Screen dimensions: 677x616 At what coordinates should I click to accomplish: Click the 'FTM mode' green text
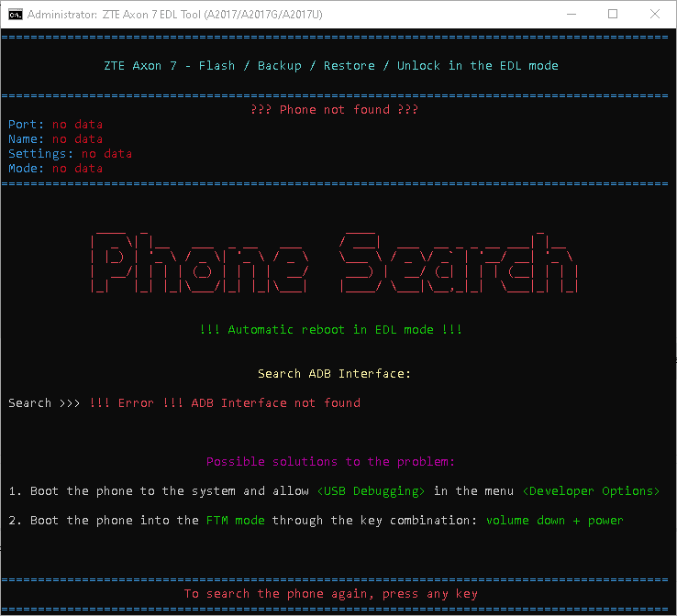pyautogui.click(x=236, y=521)
